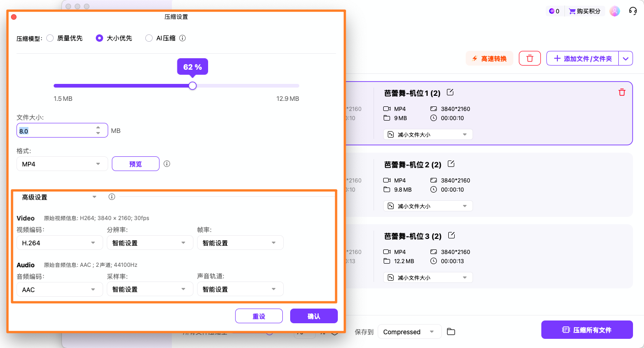This screenshot has height=348, width=644.
Task: Click the 高速转换 banner
Action: [489, 58]
